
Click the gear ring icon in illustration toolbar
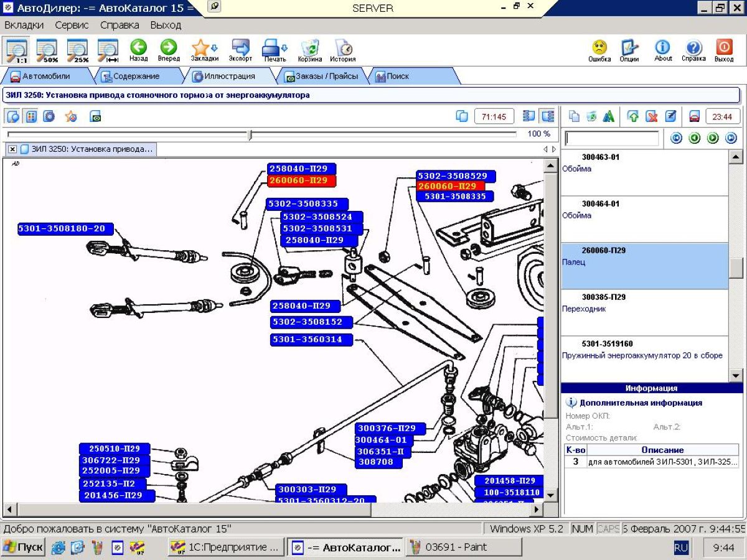click(x=49, y=116)
